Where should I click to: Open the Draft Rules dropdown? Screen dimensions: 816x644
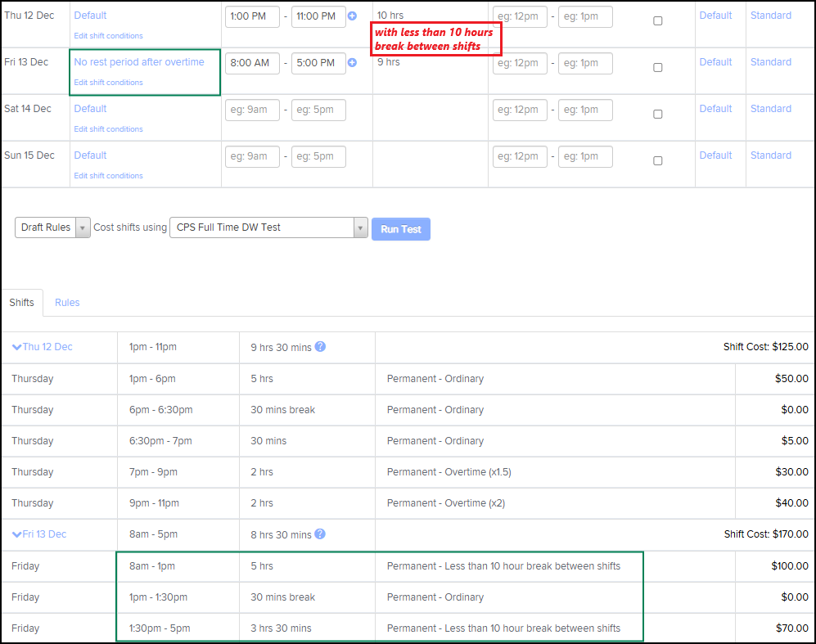pos(52,227)
